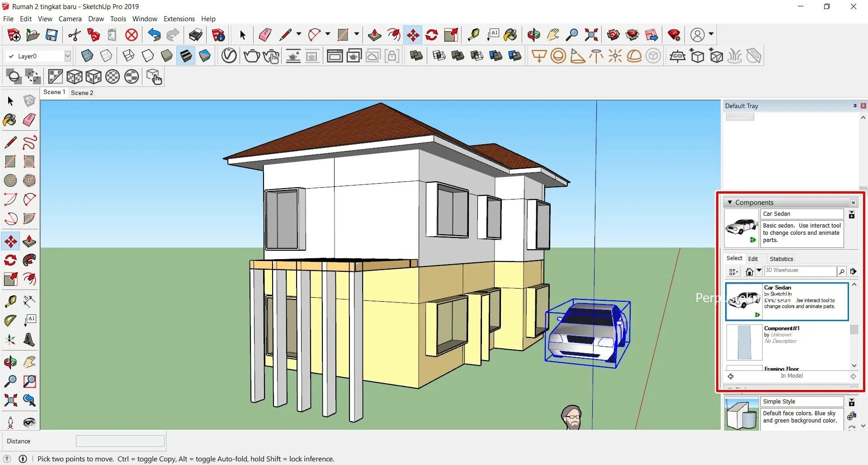Open the component Details flyout arrow
Viewport: 868px width, 465px height.
pyautogui.click(x=853, y=271)
